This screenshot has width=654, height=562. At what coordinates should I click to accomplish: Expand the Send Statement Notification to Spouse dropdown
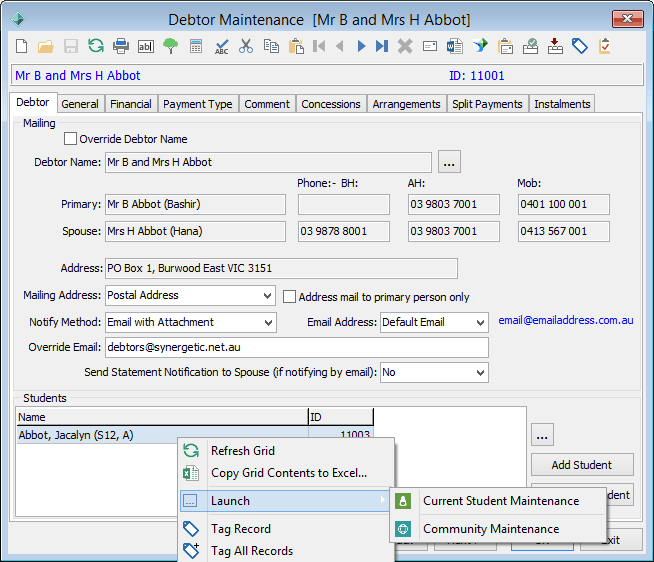[x=480, y=372]
